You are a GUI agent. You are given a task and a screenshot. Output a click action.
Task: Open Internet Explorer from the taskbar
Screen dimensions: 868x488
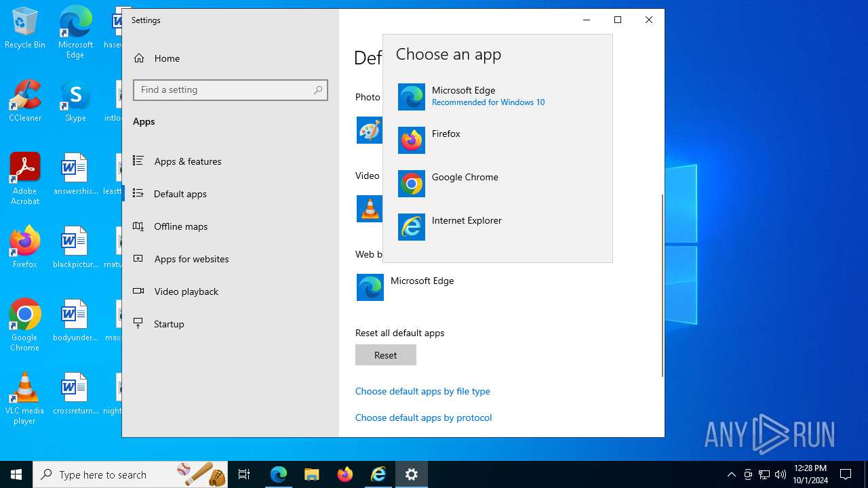tap(378, 474)
